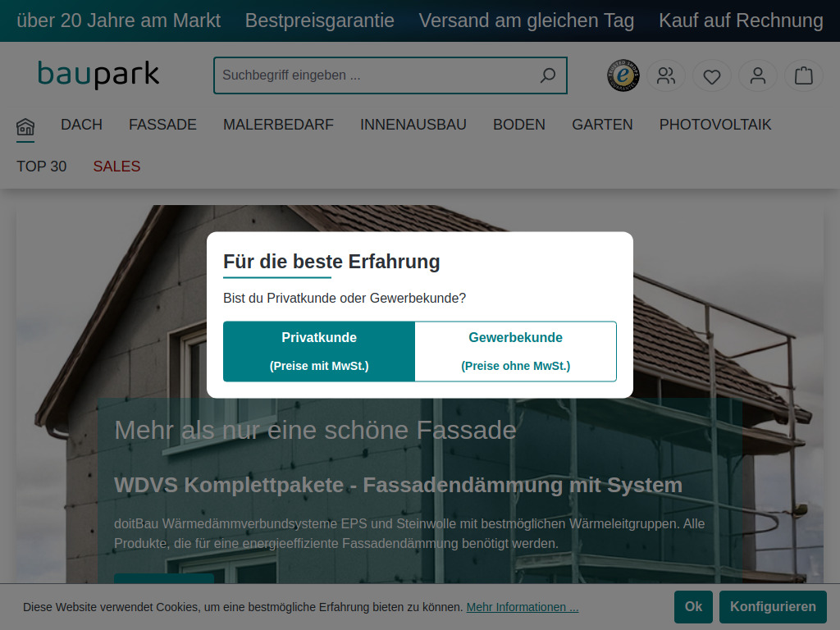Open the PHOTOVOLTAIK category menu

point(714,125)
